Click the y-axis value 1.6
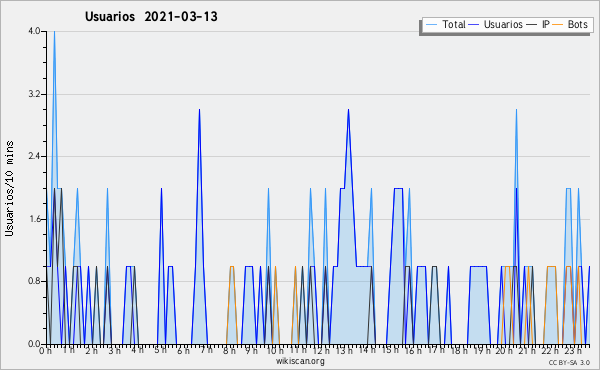Screen dimensions: 600x370 pyautogui.click(x=34, y=219)
